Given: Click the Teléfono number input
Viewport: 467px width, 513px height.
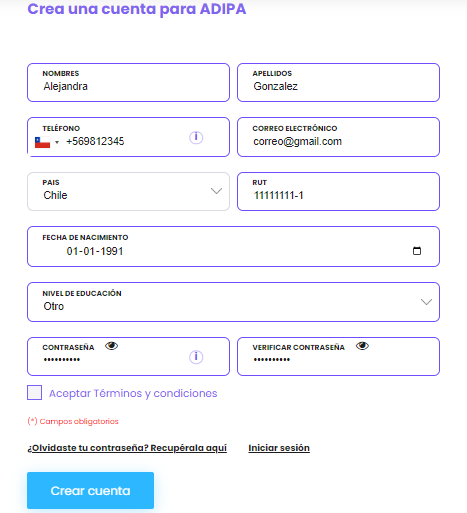Looking at the screenshot, I should click(125, 141).
